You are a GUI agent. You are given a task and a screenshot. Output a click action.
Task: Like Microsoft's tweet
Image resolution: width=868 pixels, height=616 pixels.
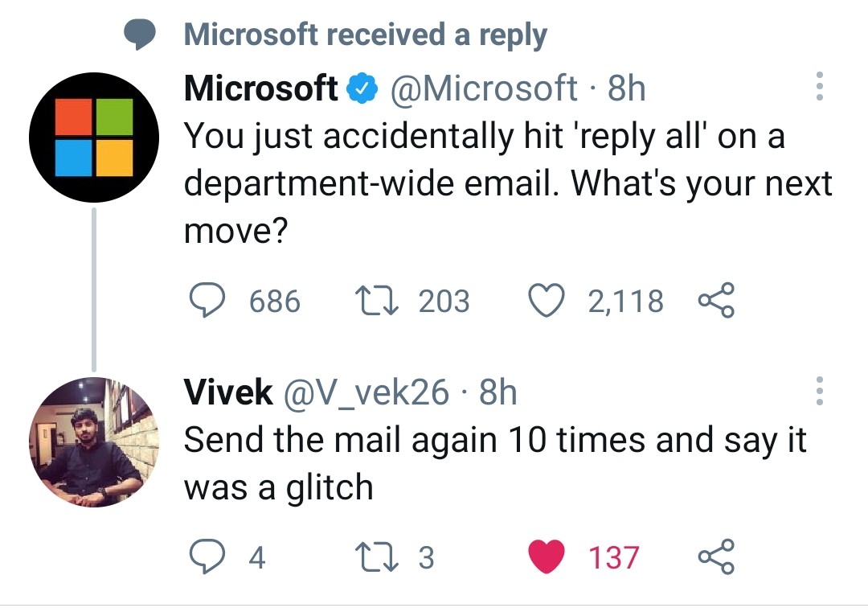click(x=544, y=302)
